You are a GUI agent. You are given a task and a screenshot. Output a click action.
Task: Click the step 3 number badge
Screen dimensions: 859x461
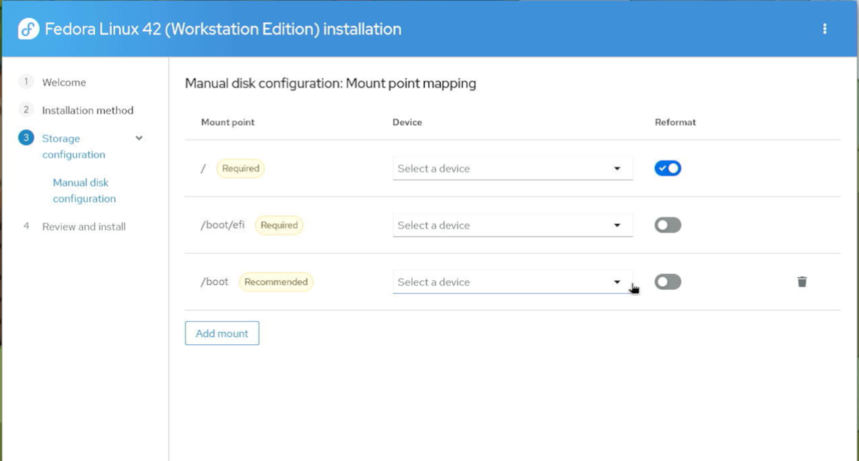click(26, 138)
